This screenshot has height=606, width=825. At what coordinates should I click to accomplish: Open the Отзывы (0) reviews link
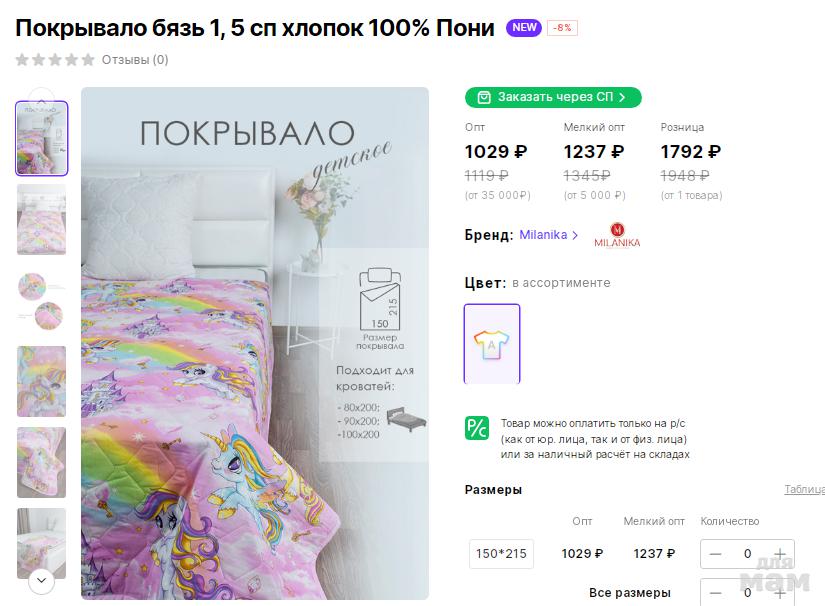[135, 60]
